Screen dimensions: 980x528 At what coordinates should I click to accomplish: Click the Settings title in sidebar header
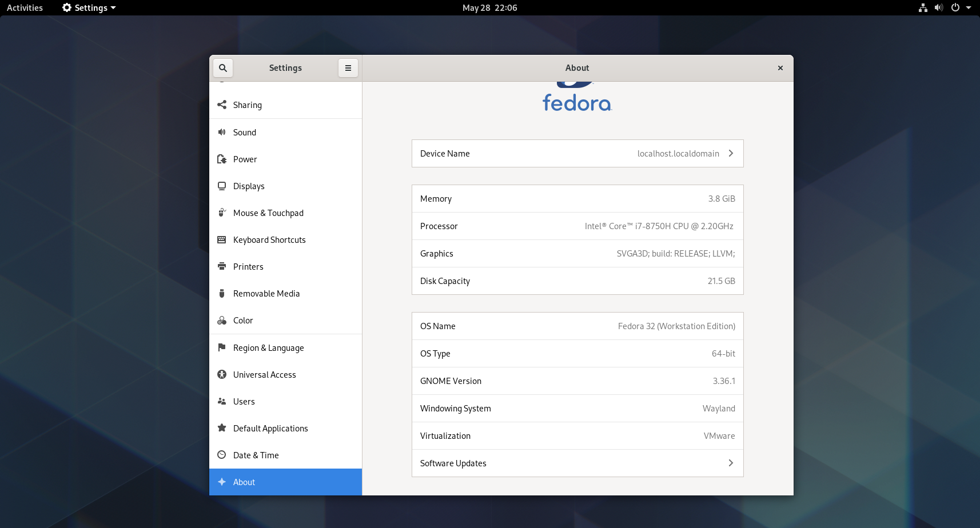click(x=285, y=68)
